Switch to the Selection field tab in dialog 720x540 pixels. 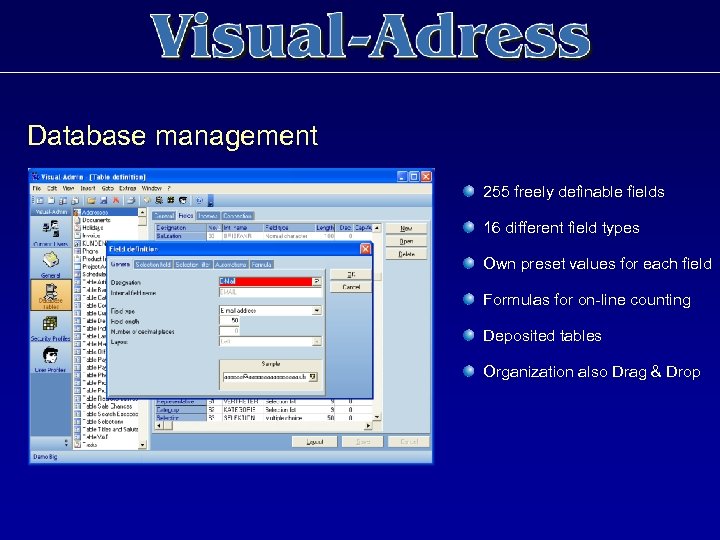pyautogui.click(x=153, y=264)
